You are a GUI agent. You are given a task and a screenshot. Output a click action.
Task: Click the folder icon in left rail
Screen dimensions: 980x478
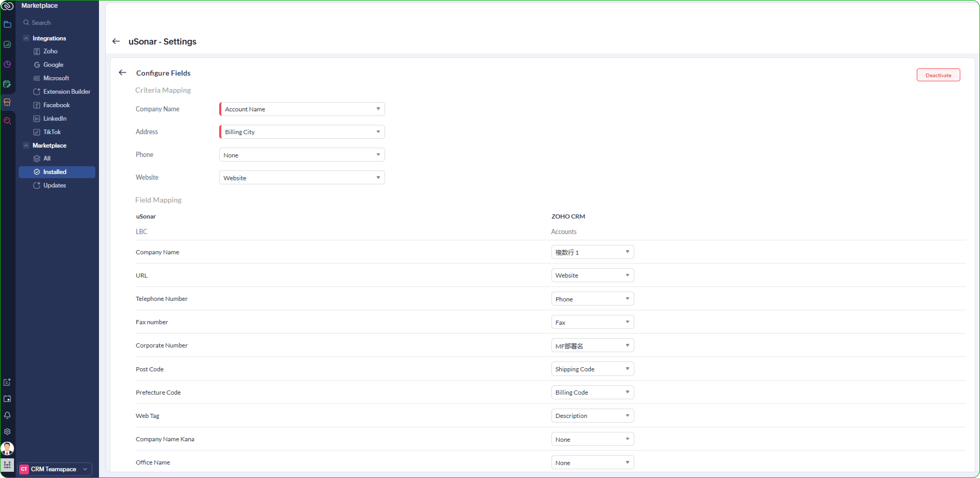7,25
